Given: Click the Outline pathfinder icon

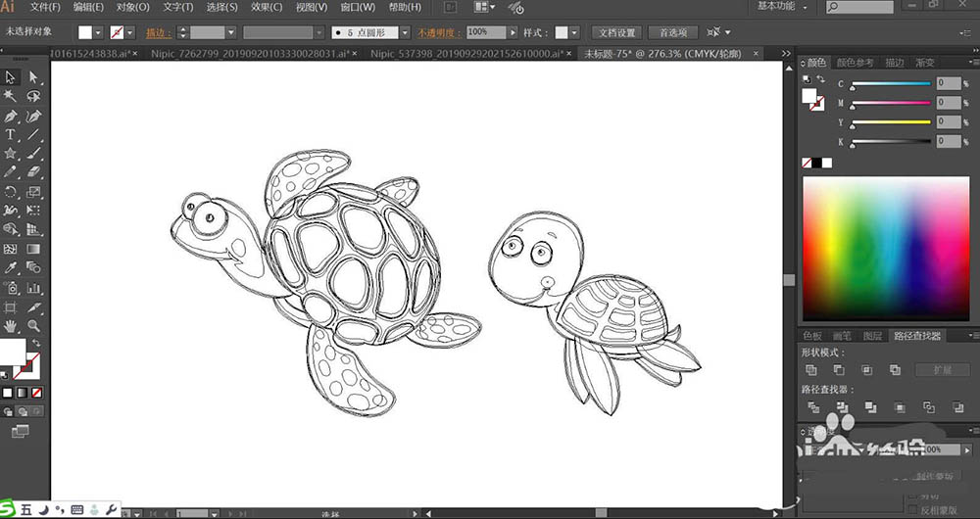Looking at the screenshot, I should click(929, 407).
